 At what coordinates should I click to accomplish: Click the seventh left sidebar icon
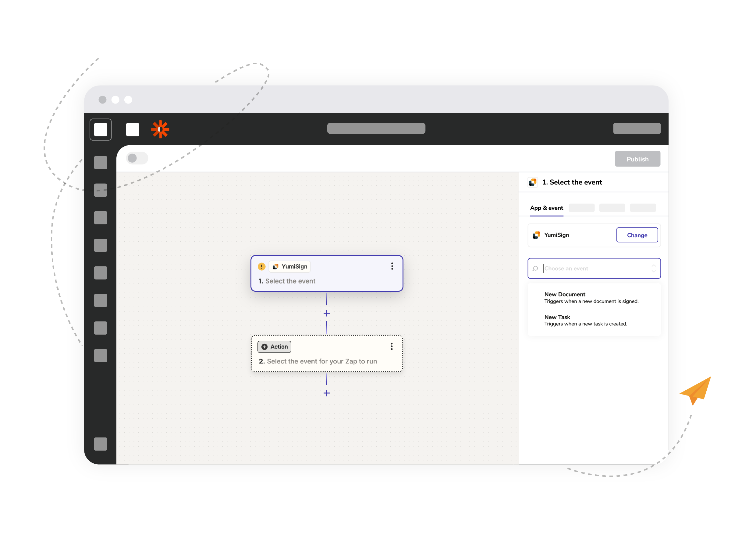pos(101,328)
